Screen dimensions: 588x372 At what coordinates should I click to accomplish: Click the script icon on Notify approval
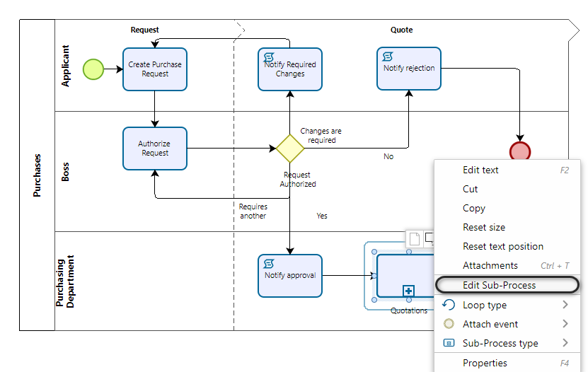269,264
